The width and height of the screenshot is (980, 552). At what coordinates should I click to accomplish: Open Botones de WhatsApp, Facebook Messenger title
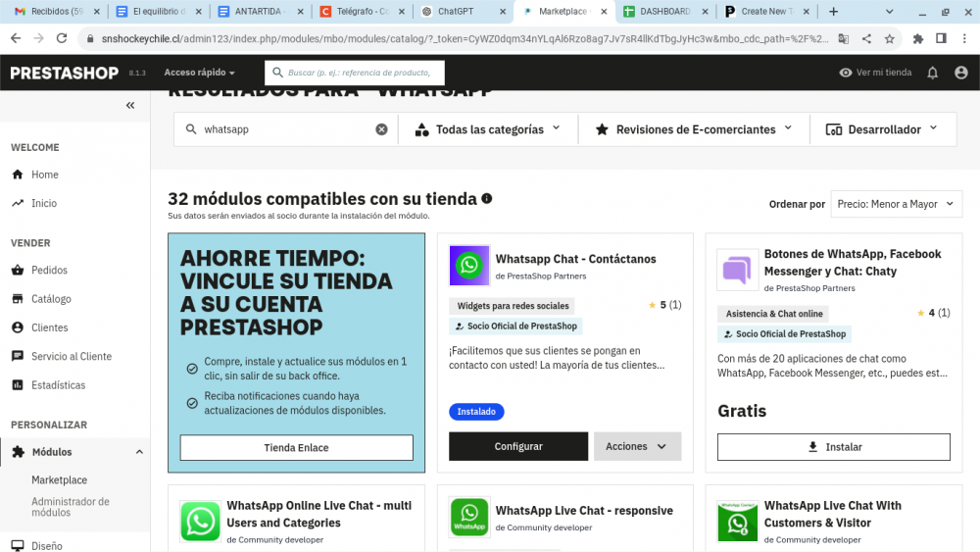point(853,263)
